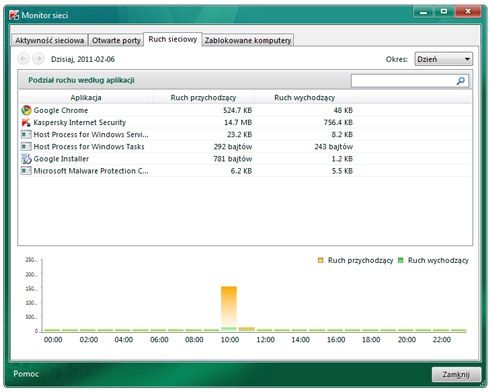Click the Google Installer icon

point(26,159)
